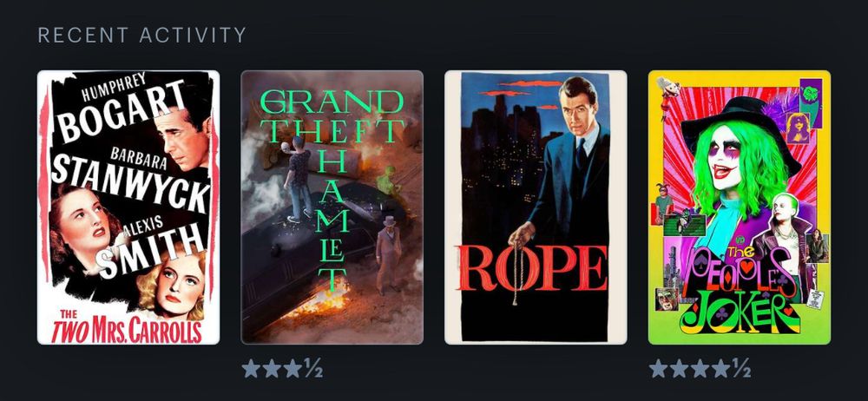
Task: Open the Recent Activity section heading
Action: (141, 36)
